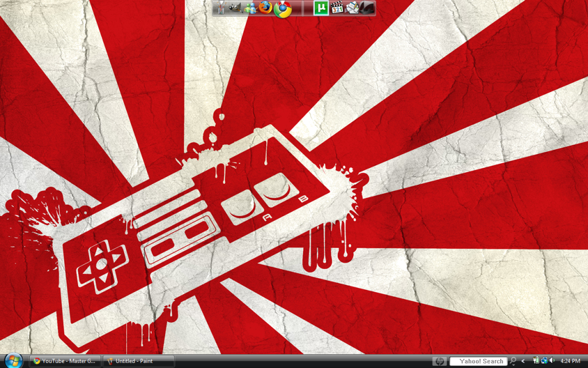The width and height of the screenshot is (588, 368).
Task: Expand hidden tray icons with the arrow
Action: tap(523, 361)
